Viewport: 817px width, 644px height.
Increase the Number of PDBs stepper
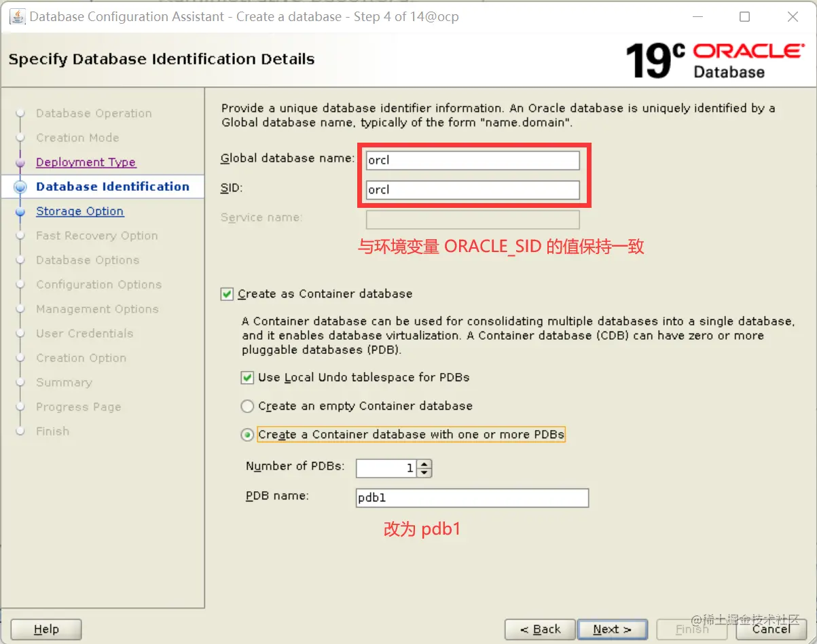[x=425, y=464]
